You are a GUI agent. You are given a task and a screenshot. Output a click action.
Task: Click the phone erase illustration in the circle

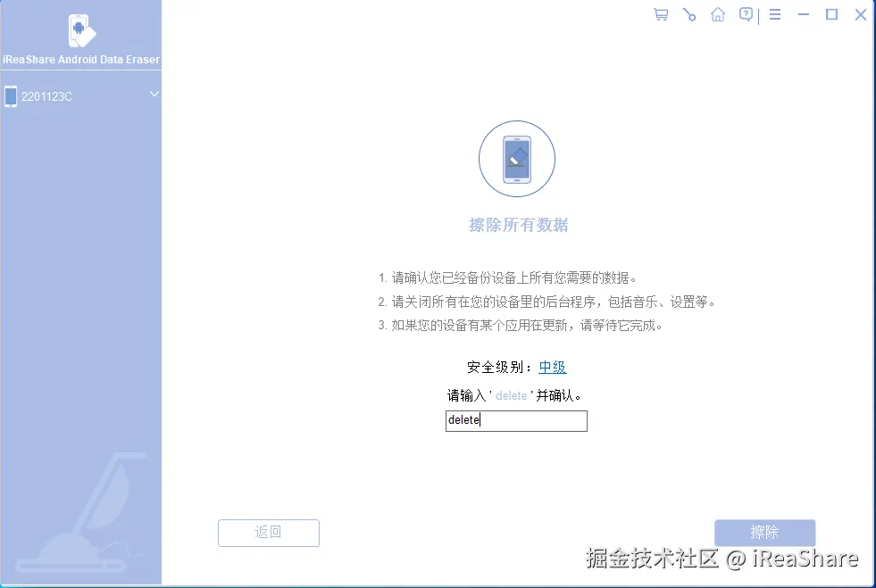[517, 159]
